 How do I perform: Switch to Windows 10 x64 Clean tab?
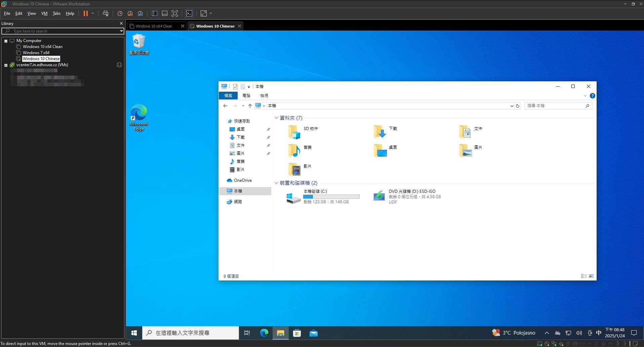pyautogui.click(x=154, y=26)
